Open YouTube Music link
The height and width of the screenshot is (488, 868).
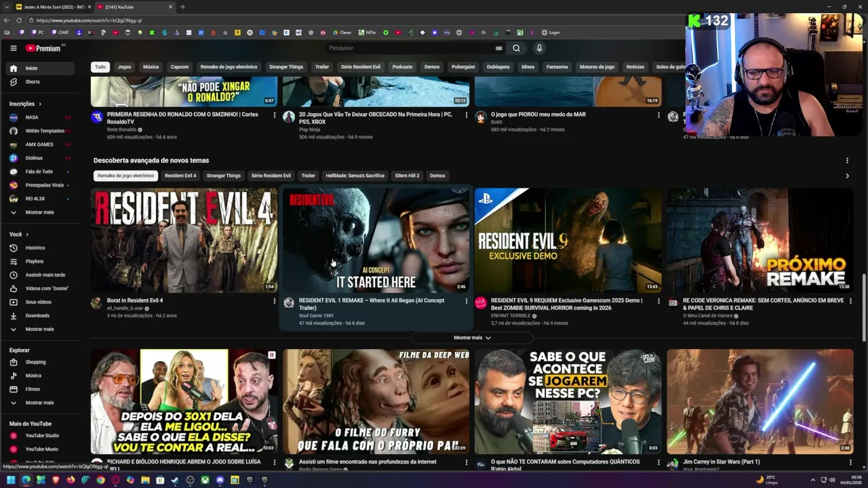click(41, 449)
